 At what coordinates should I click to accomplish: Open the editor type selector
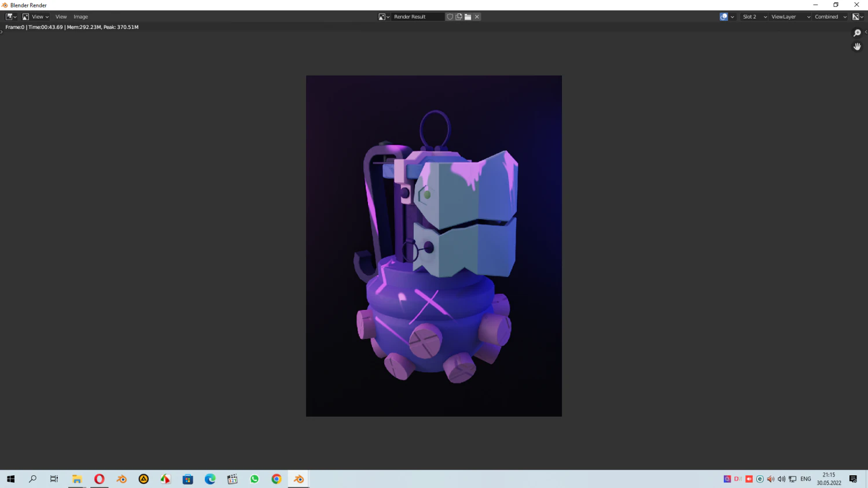(11, 17)
